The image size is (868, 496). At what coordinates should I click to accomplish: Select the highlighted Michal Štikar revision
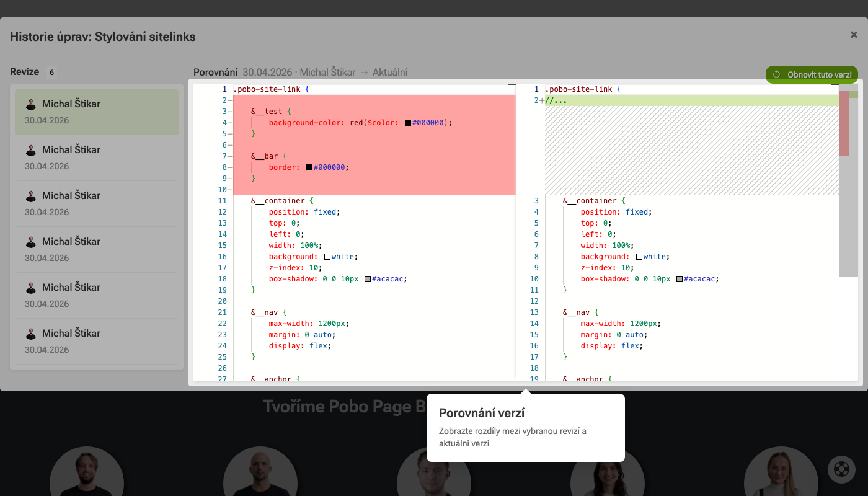click(x=97, y=112)
